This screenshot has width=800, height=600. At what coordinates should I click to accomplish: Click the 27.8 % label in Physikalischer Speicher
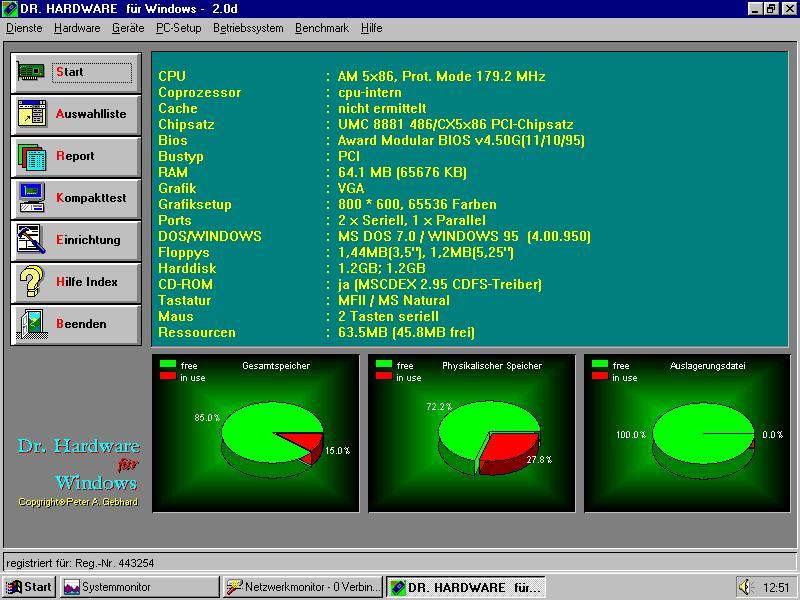539,460
